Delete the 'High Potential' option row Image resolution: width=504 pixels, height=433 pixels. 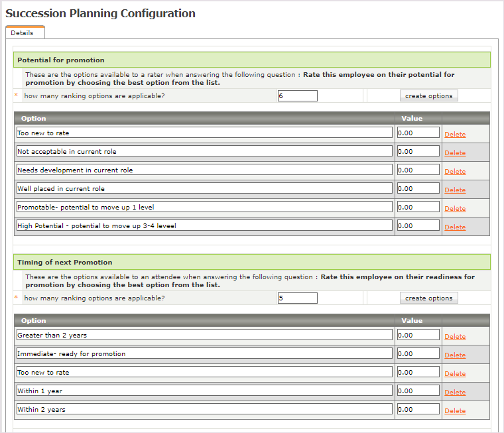click(x=455, y=227)
